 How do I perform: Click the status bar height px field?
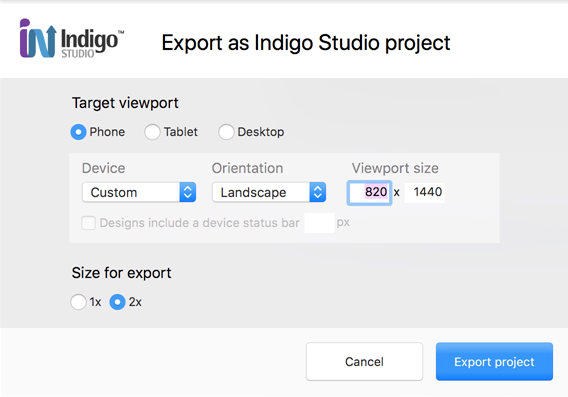(x=320, y=223)
